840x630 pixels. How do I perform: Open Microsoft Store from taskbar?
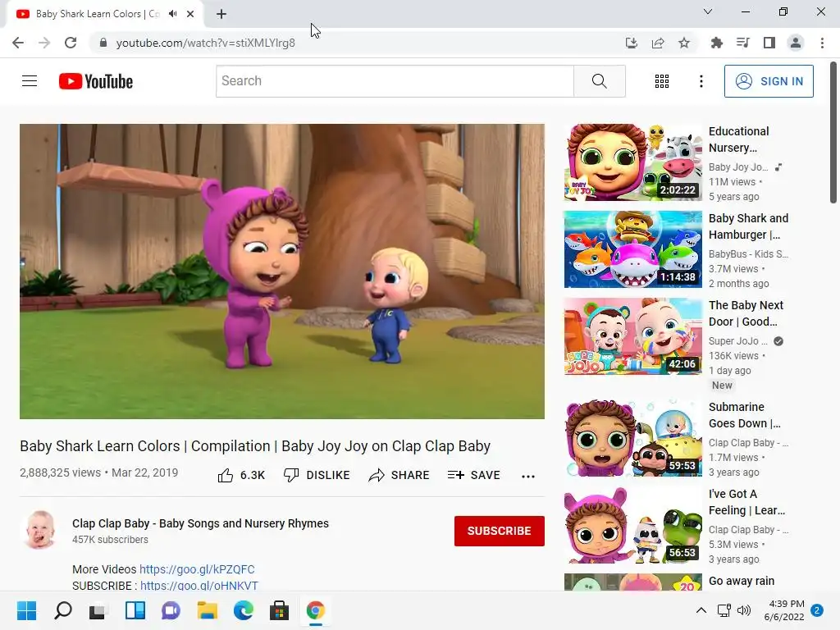click(x=279, y=610)
